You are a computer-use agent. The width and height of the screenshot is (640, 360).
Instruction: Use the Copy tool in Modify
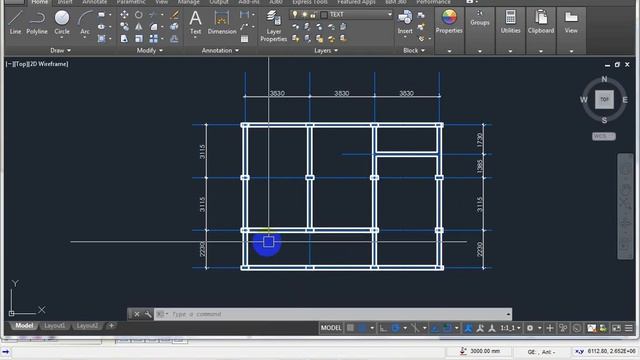tap(124, 27)
